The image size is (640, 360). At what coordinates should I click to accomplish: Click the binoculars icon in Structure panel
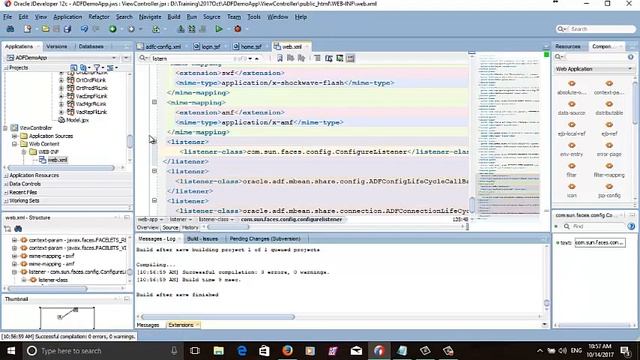(18, 229)
